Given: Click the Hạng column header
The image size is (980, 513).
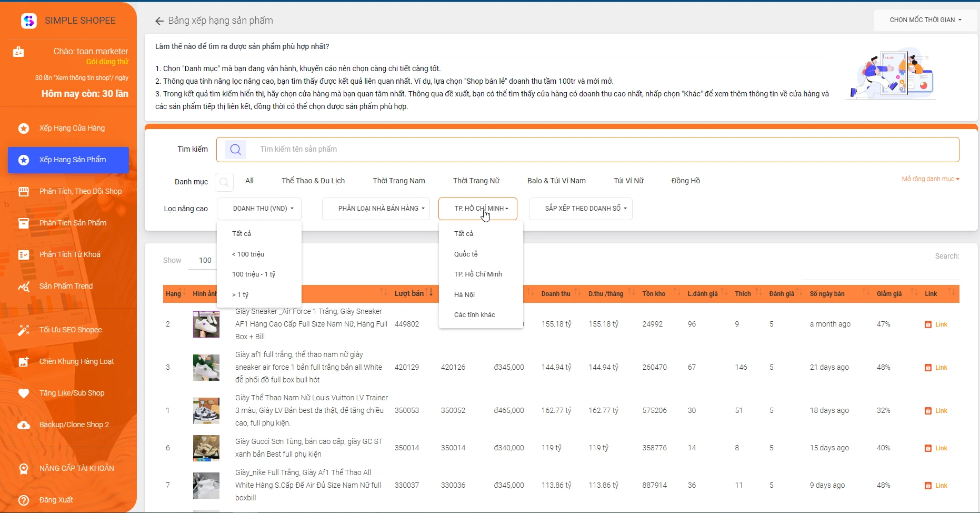Looking at the screenshot, I should tap(176, 294).
